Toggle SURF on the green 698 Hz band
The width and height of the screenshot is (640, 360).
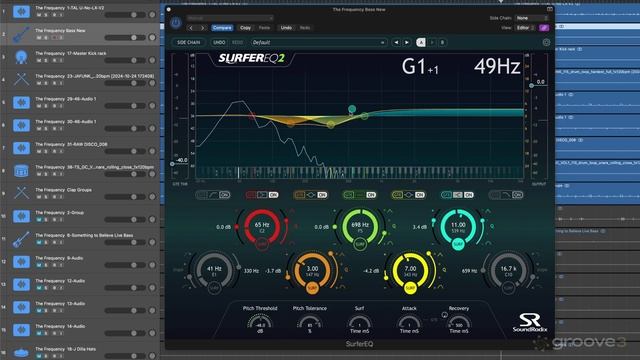click(x=360, y=244)
